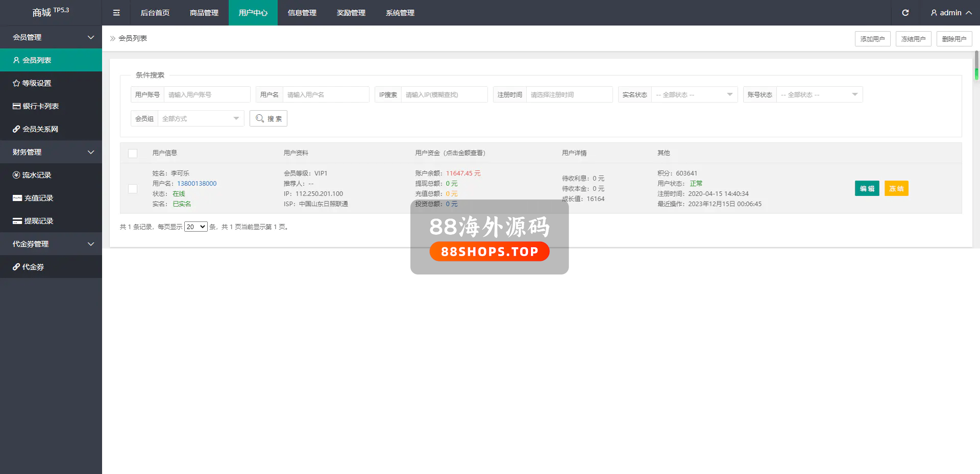Switch to 系统管理 top menu
980x474 pixels.
(x=400, y=13)
